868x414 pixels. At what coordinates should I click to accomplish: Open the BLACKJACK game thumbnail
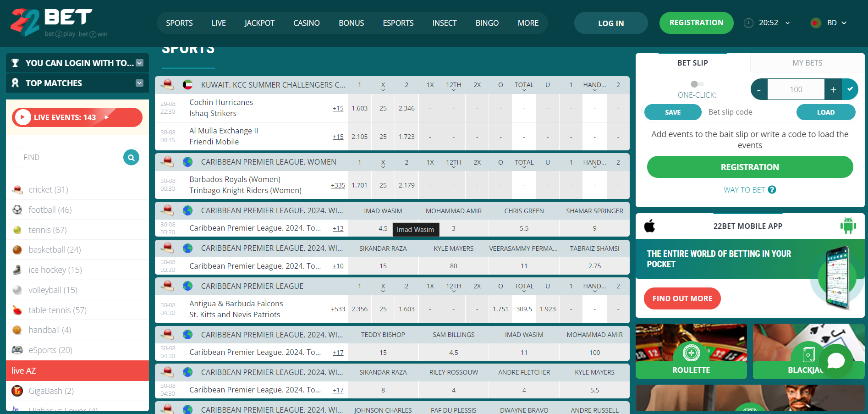pos(808,351)
